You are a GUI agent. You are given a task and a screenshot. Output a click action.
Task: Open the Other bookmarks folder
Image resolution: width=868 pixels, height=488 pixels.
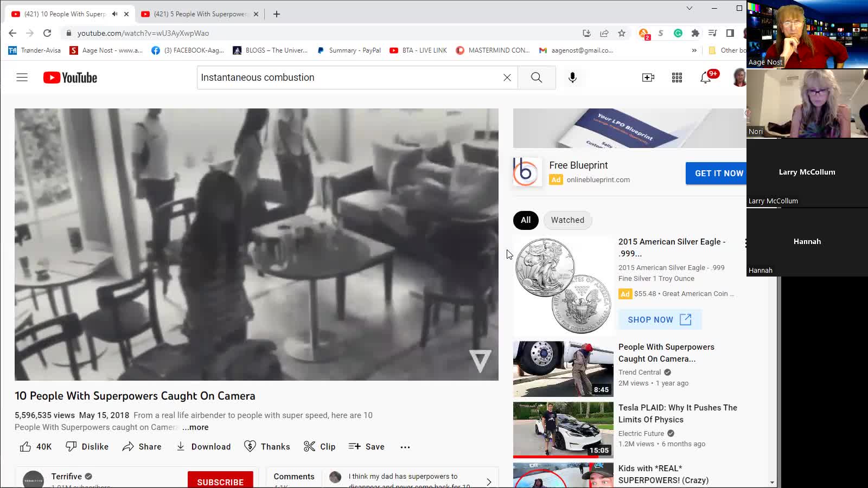click(727, 50)
